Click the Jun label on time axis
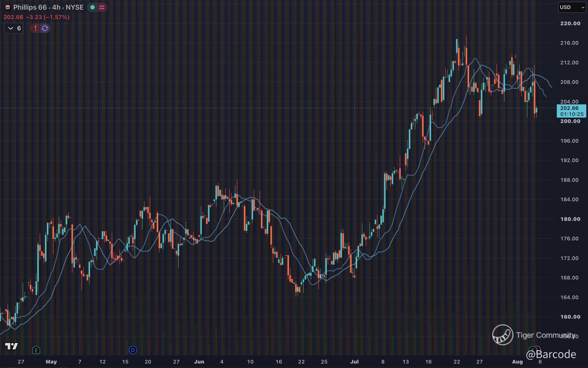588x368 pixels. coord(199,362)
